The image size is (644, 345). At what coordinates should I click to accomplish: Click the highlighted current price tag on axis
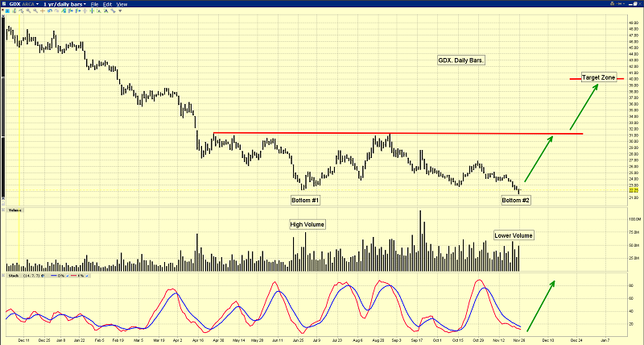point(634,191)
